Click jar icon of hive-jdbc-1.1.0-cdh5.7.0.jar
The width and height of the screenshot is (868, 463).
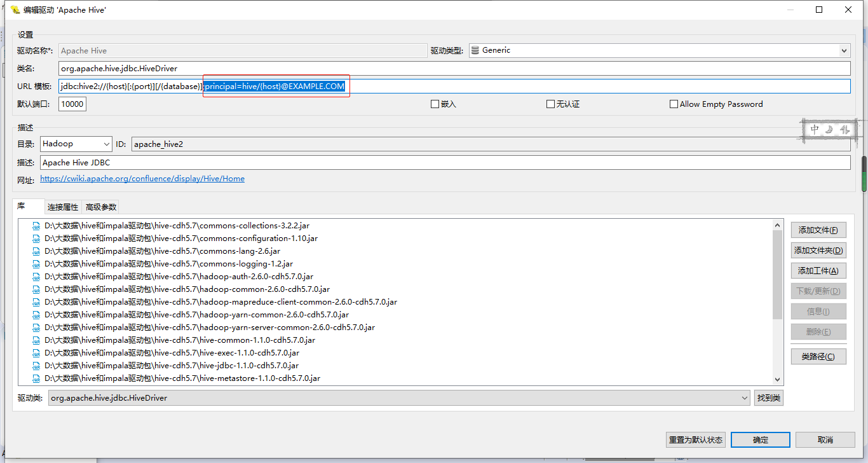tap(37, 366)
